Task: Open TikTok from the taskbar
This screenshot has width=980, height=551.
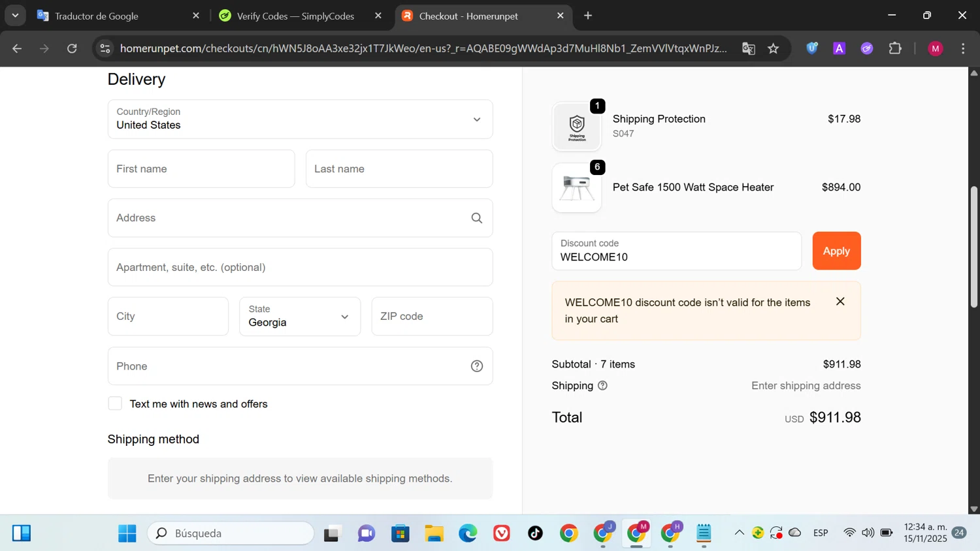Action: 536,533
